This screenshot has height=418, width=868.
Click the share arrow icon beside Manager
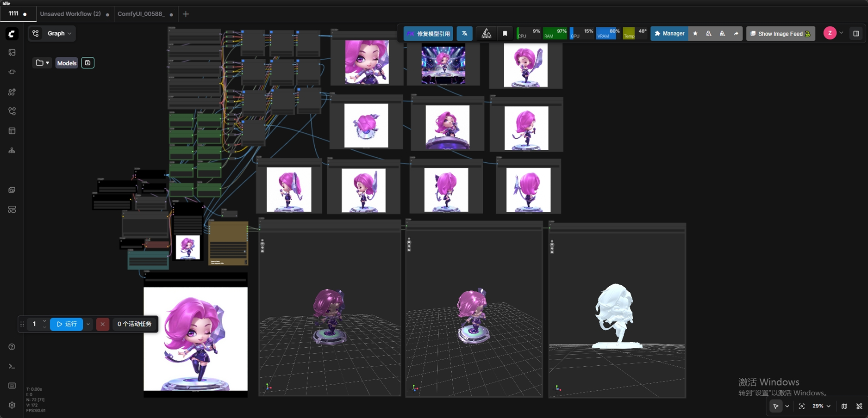coord(736,34)
